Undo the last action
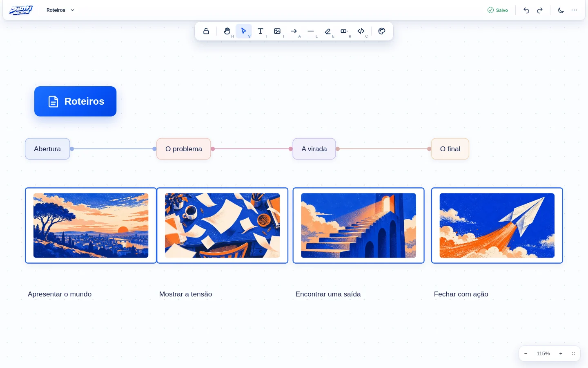This screenshot has height=368, width=588. [x=526, y=10]
